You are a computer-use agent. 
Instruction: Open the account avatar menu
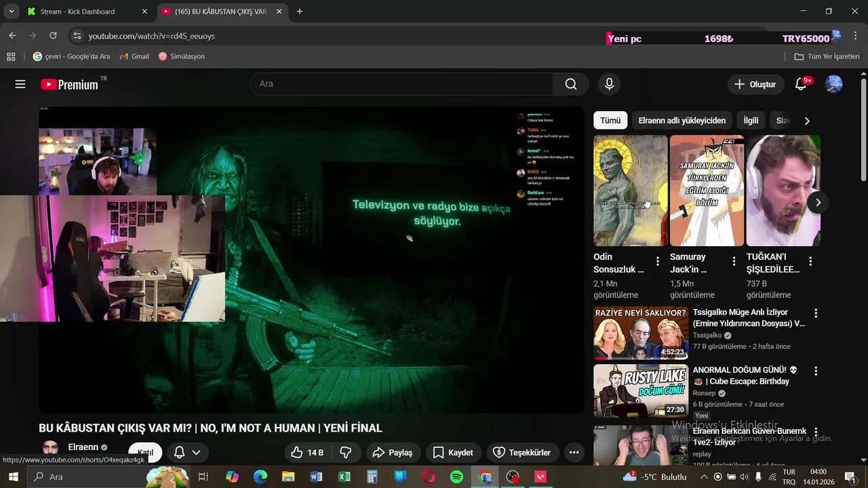[x=833, y=84]
